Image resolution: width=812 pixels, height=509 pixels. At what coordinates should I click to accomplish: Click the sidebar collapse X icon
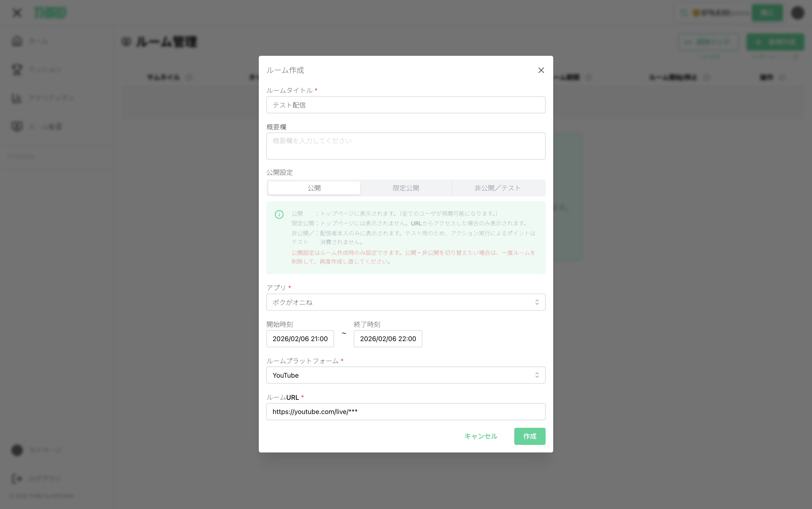[x=16, y=13]
